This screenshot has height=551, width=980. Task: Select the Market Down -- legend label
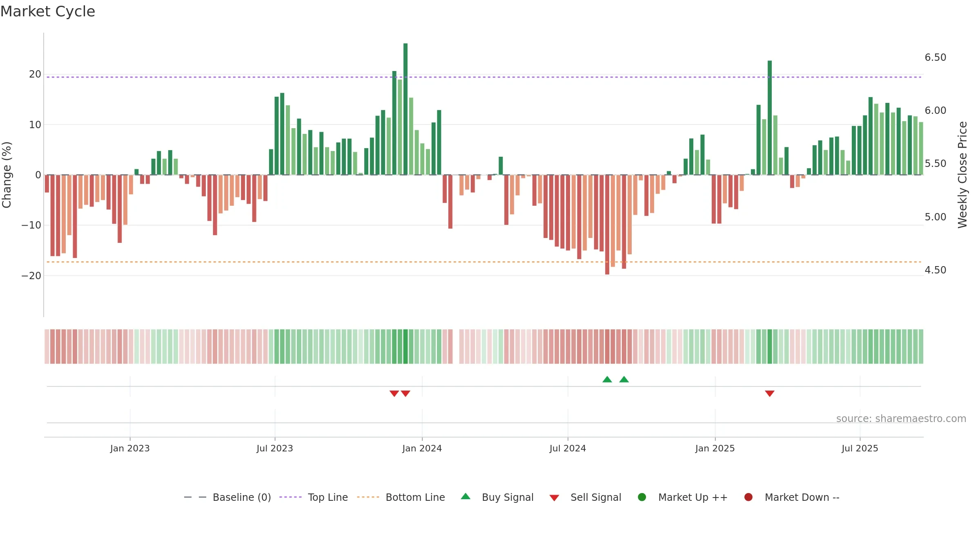coord(802,497)
